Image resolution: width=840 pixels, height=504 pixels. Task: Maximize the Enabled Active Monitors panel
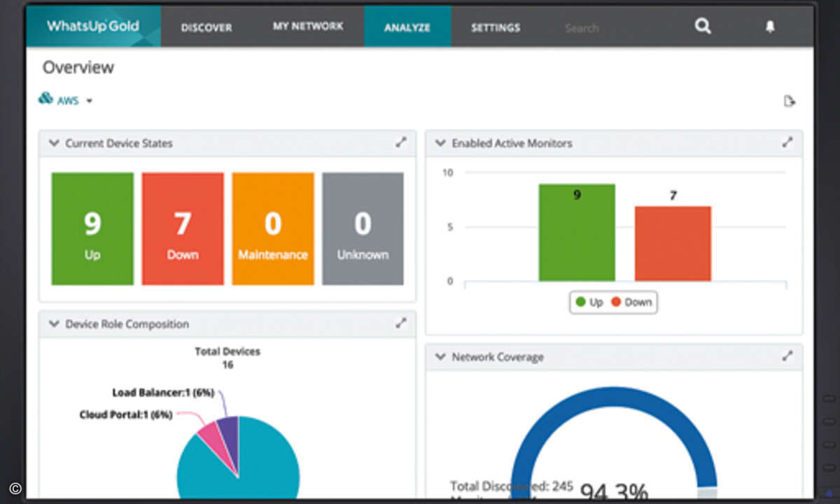[x=787, y=142]
